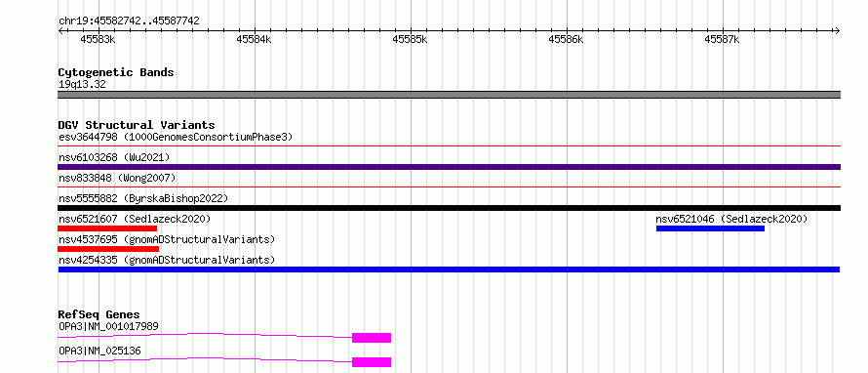The image size is (868, 373).
Task: Open variant nsv6521607 (Sedlazeck2020) label
Action: pyautogui.click(x=135, y=219)
